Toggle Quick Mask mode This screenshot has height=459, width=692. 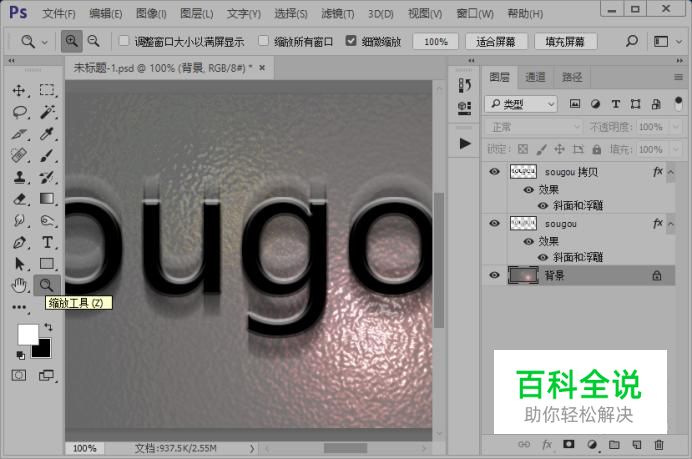click(x=19, y=376)
